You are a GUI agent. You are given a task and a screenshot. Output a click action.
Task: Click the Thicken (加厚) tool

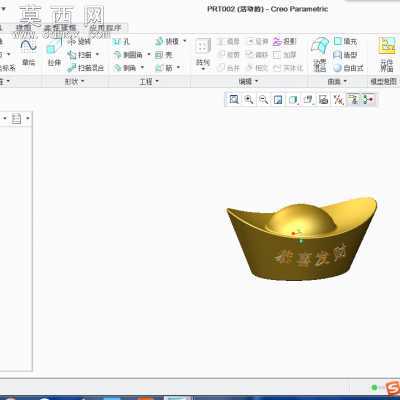click(284, 55)
